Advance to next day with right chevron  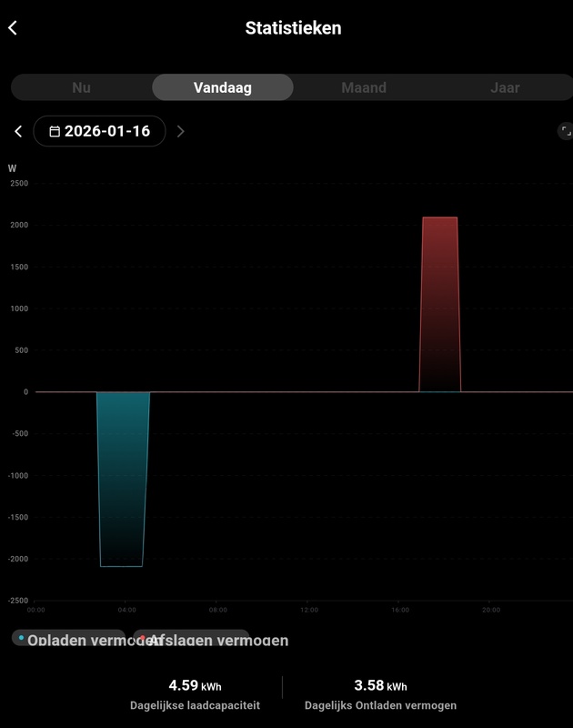180,132
